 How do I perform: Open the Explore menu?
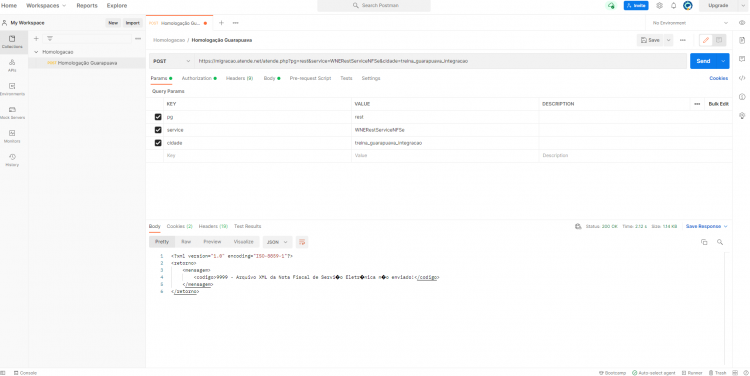coord(117,6)
